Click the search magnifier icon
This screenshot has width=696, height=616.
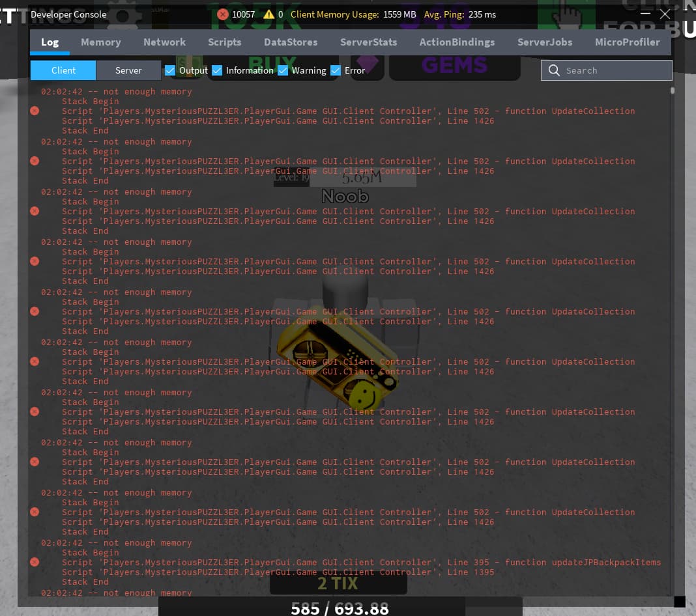point(553,70)
